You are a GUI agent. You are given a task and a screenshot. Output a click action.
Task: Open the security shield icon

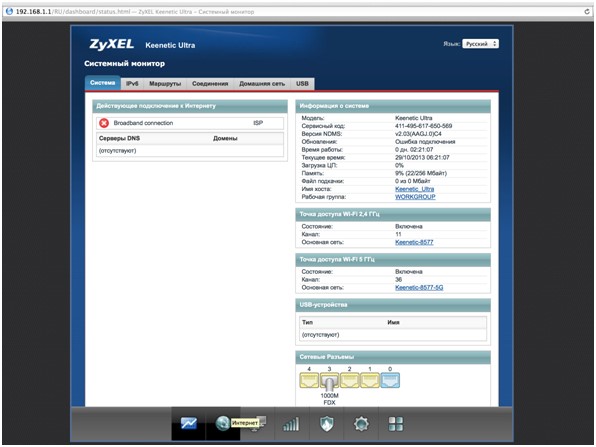[326, 423]
